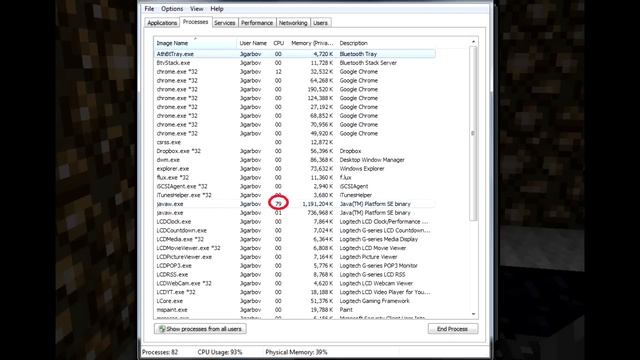Select javaw.exe row using 736,968 K
This screenshot has height=360, width=640.
pos(294,213)
